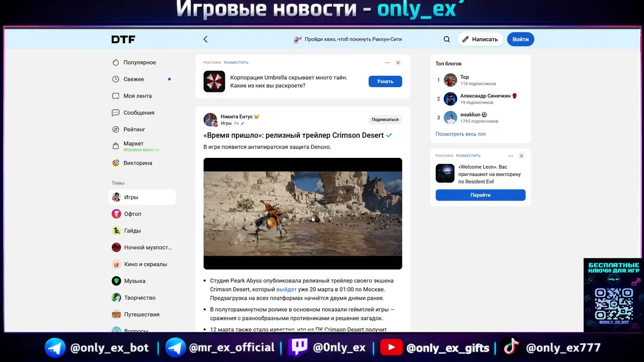Close the Umbrella ad banner

pos(398,63)
